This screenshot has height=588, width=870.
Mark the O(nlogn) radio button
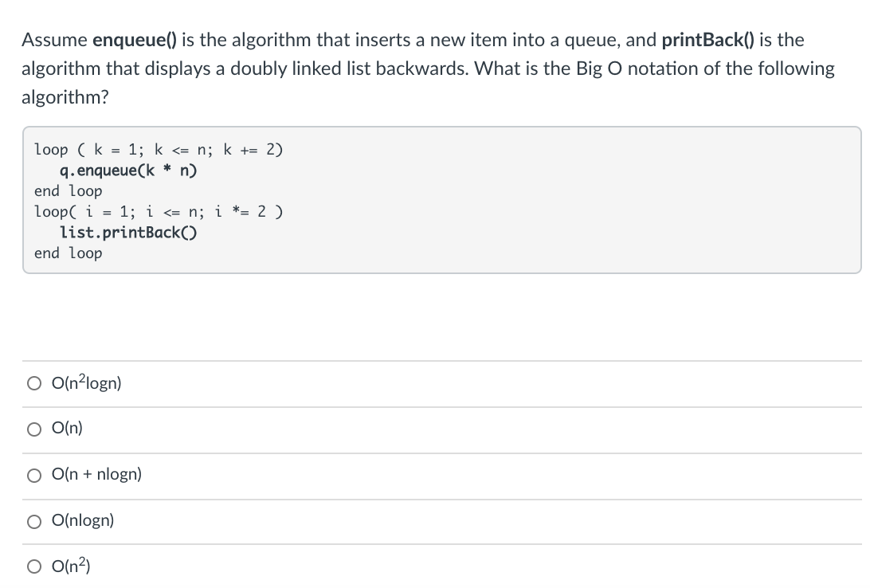34,521
